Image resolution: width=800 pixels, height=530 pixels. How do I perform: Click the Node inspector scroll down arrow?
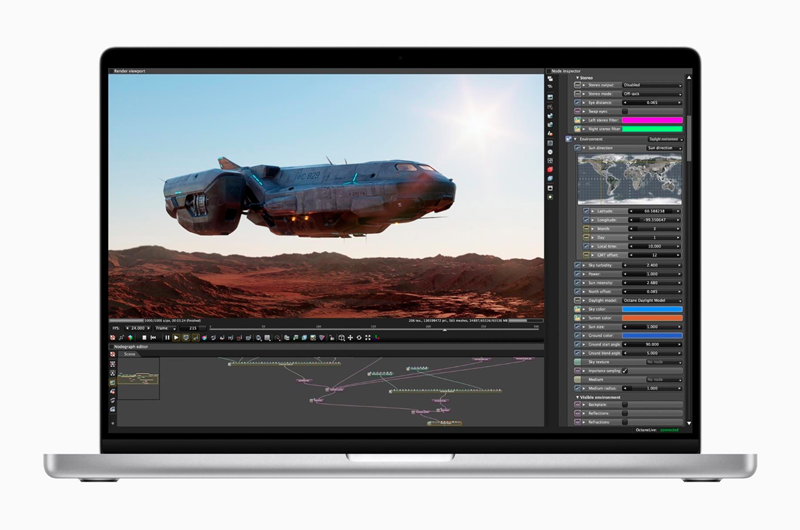point(689,423)
